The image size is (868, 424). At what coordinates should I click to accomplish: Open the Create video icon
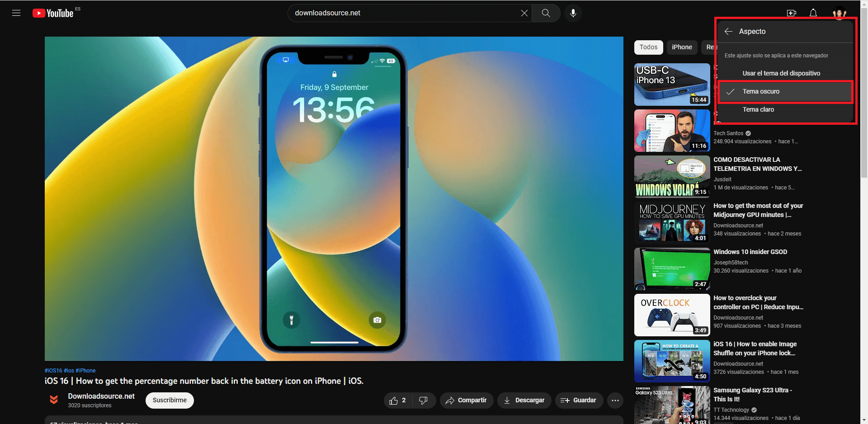[792, 13]
